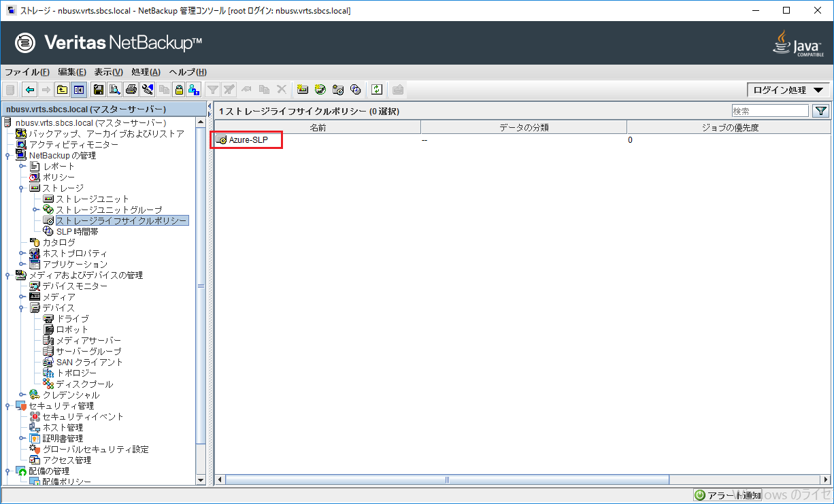
Task: Sort by the データの分類 column header
Action: 524,127
